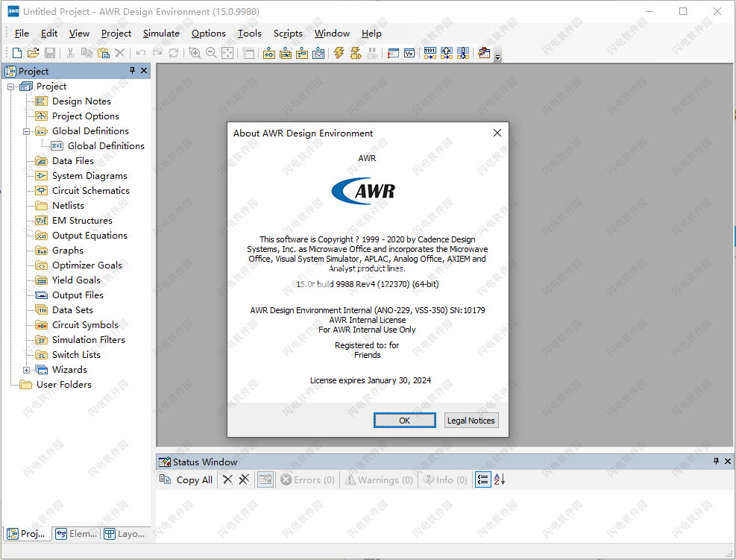The image size is (736, 560).
Task: Click the Clear X icon in Status Window
Action: point(227,479)
